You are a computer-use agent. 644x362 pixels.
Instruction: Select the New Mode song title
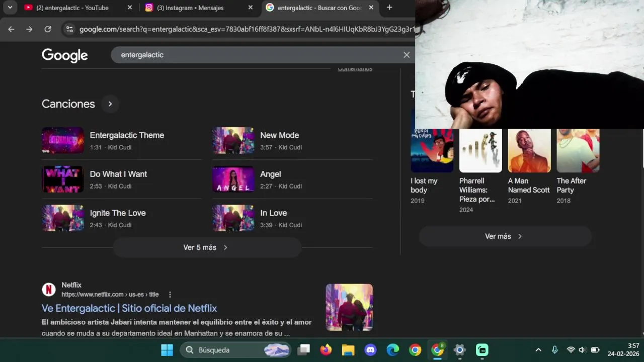coord(279,135)
